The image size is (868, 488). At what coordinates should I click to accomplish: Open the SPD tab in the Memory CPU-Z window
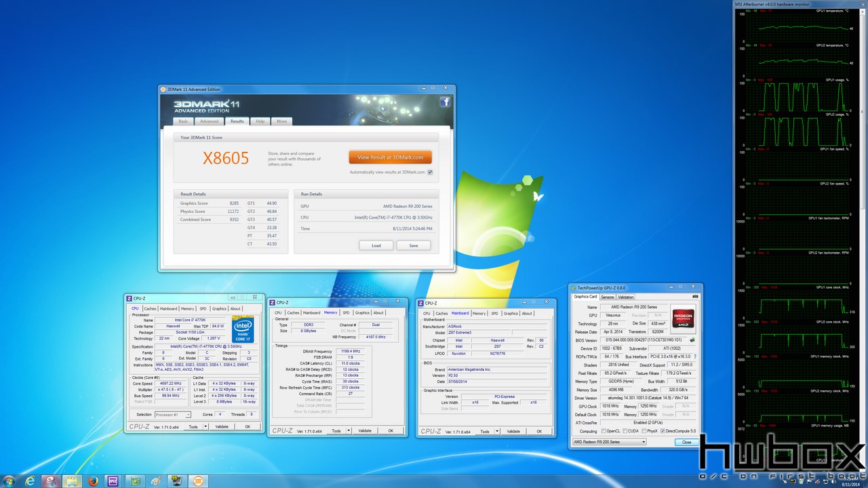click(x=346, y=312)
